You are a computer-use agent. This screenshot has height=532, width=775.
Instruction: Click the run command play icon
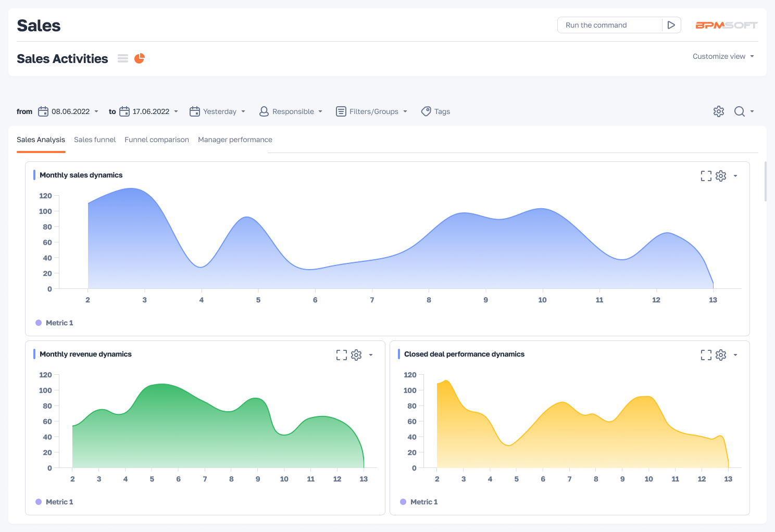click(x=671, y=25)
